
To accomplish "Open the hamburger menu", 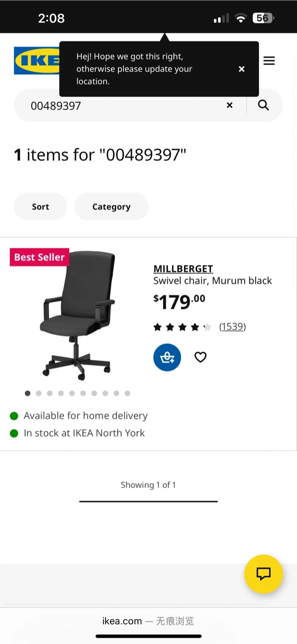I will tap(269, 61).
